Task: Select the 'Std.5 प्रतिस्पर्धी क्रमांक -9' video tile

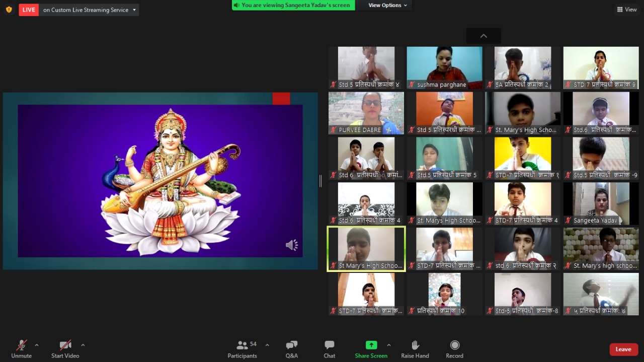Action: coord(601,158)
